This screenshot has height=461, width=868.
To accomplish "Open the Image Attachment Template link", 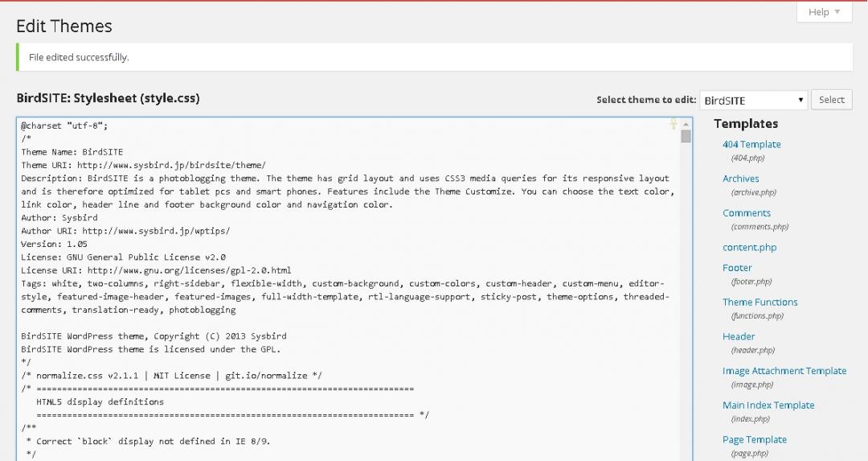I will coord(784,371).
